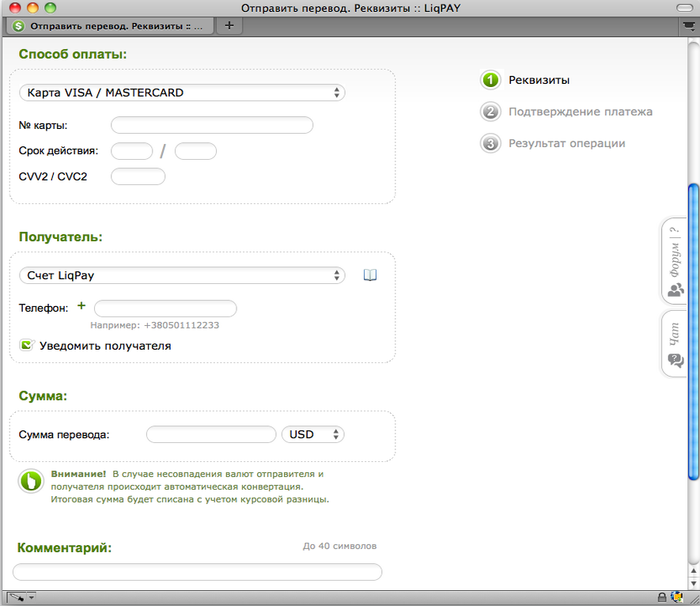Screen dimensions: 700x606
Task: Open the Чат side tab
Action: coord(675,343)
